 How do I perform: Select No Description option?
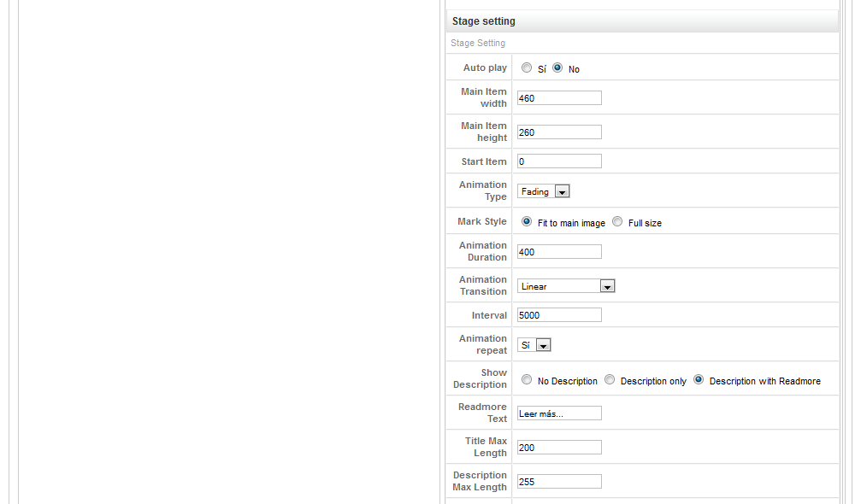point(527,380)
